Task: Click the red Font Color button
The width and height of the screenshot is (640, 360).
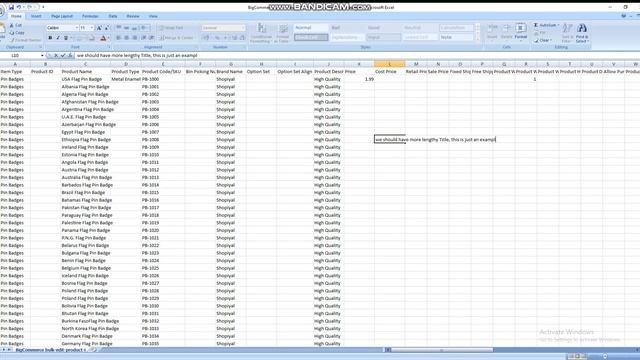Action: tap(103, 38)
